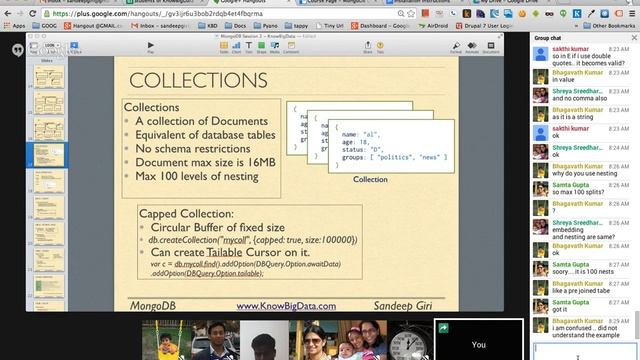
Task: Switch to the Google+ Hangouts browser tab
Action: point(251,2)
